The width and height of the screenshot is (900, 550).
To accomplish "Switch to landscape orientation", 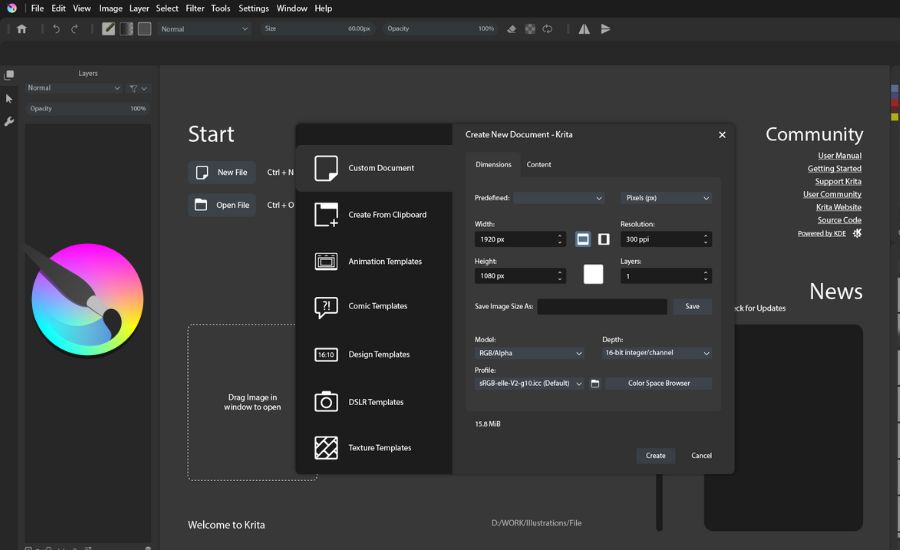I will 584,239.
